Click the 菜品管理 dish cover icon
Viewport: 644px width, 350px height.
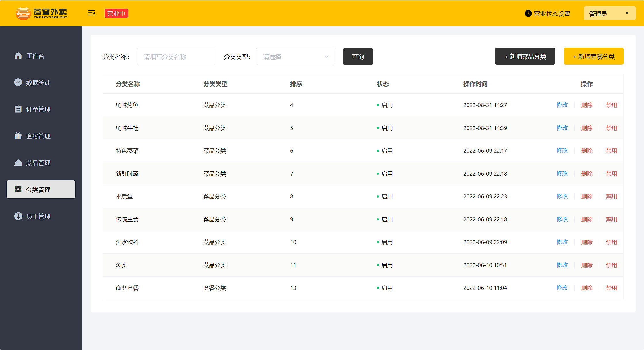(18, 162)
